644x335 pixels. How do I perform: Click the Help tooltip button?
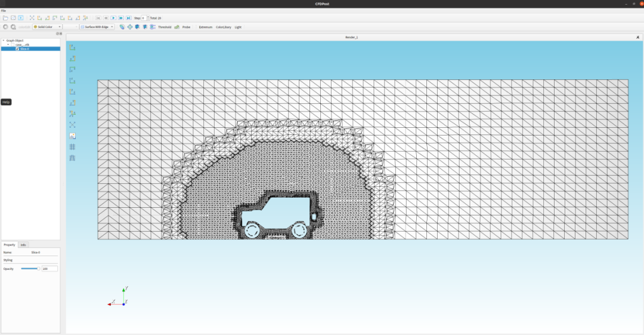pos(6,102)
